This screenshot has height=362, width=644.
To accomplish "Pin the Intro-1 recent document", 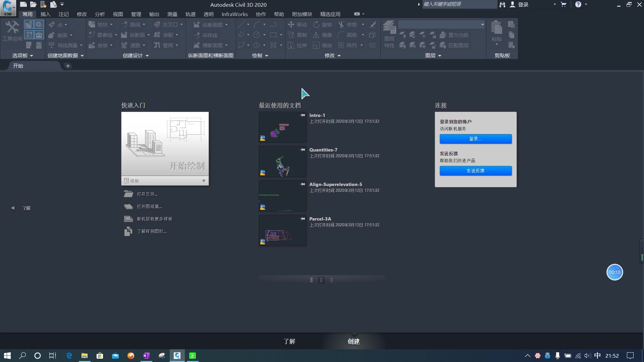I will click(303, 115).
